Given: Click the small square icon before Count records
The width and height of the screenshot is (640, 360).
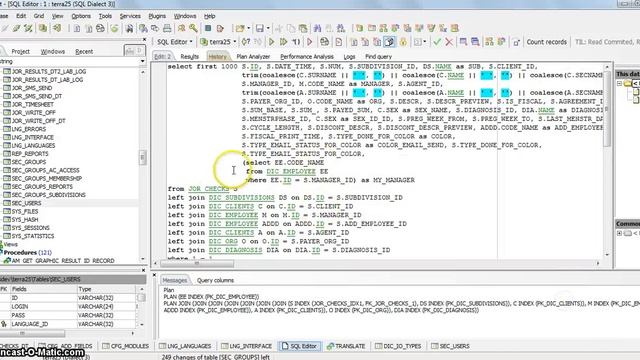Looking at the screenshot, I should [516, 42].
